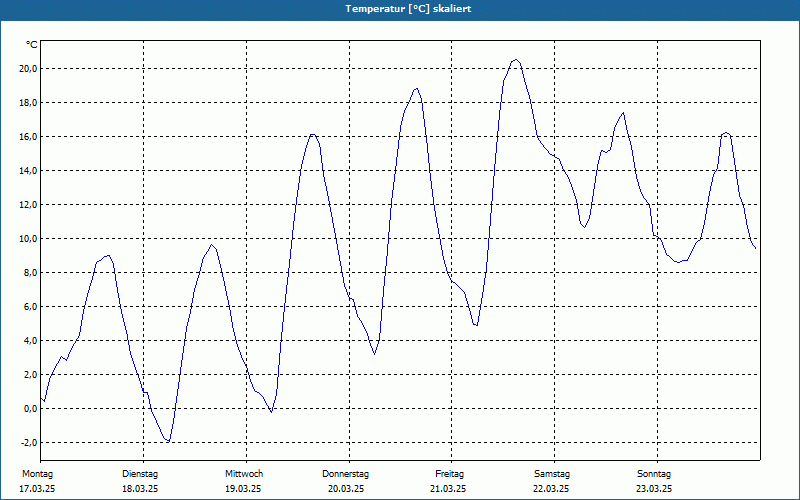Click the Thursday peak near 19 °C
This screenshot has width=800, height=500.
417,89
